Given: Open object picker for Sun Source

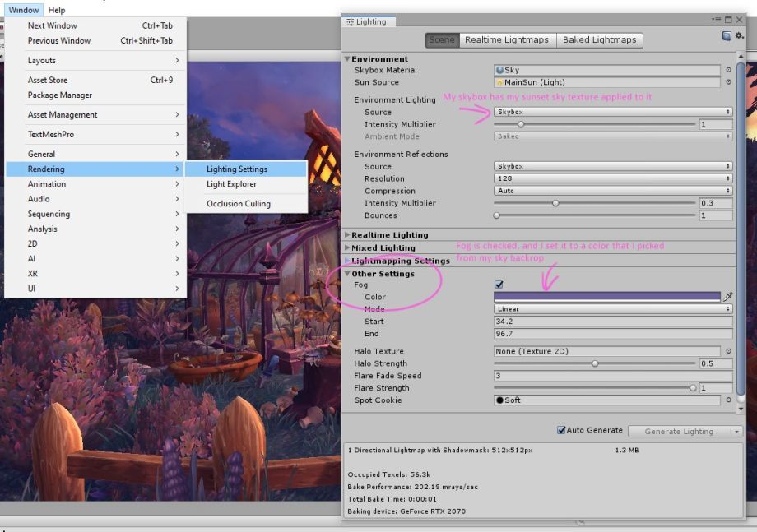Looking at the screenshot, I should click(x=728, y=82).
